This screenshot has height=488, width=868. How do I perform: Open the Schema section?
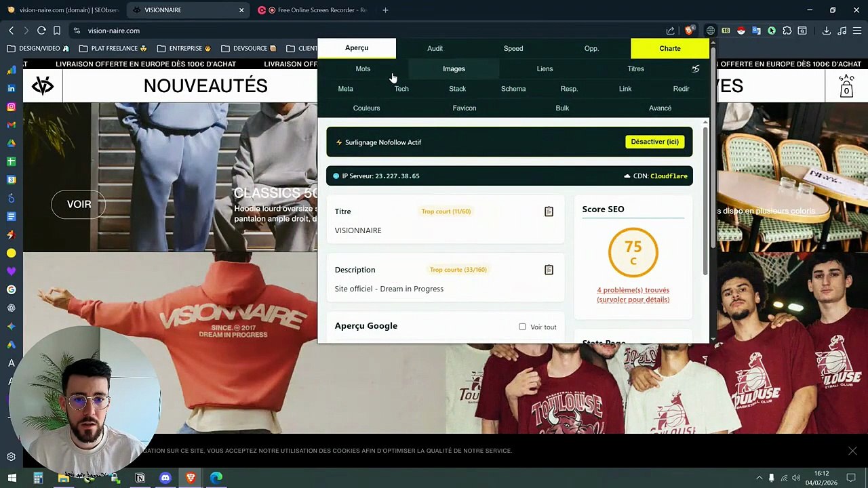[513, 89]
